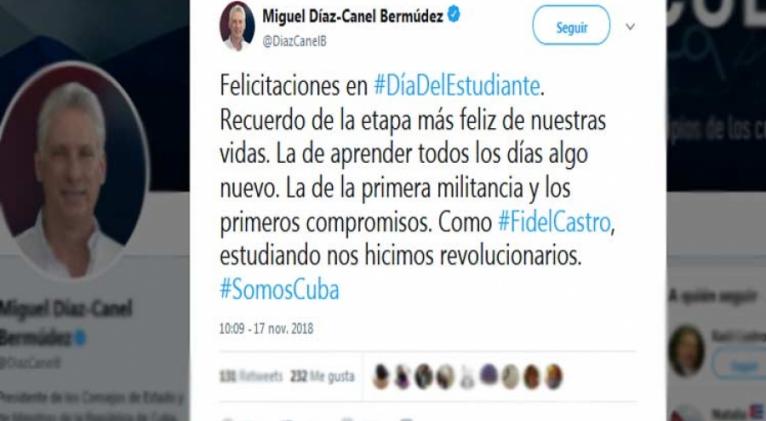View the 232 Me gusta list
Viewport: 766px width, 421px height.
(322, 376)
